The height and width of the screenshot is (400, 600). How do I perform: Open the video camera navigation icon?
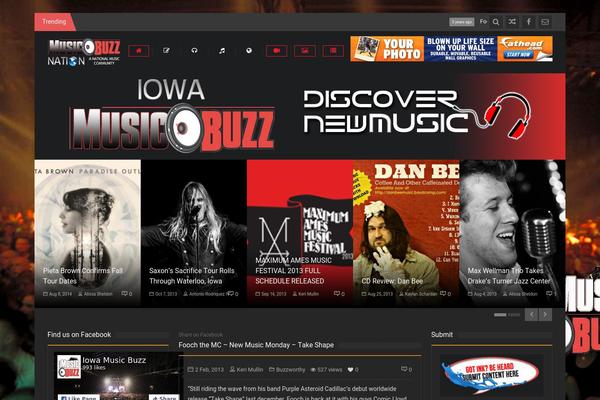click(x=277, y=51)
